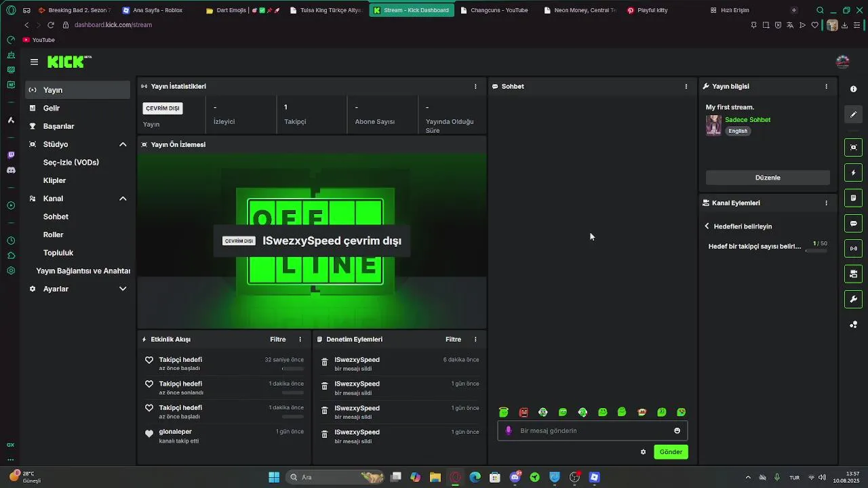Collapse the Stüdyo sidebar section
The width and height of the screenshot is (868, 488).
click(123, 144)
